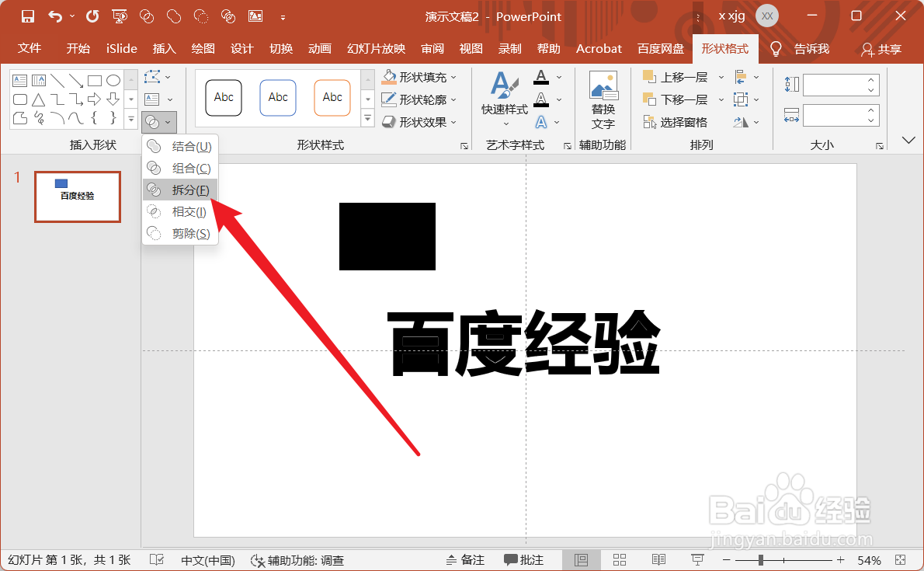Select the right brace shape
This screenshot has height=571, width=924.
coord(113,118)
